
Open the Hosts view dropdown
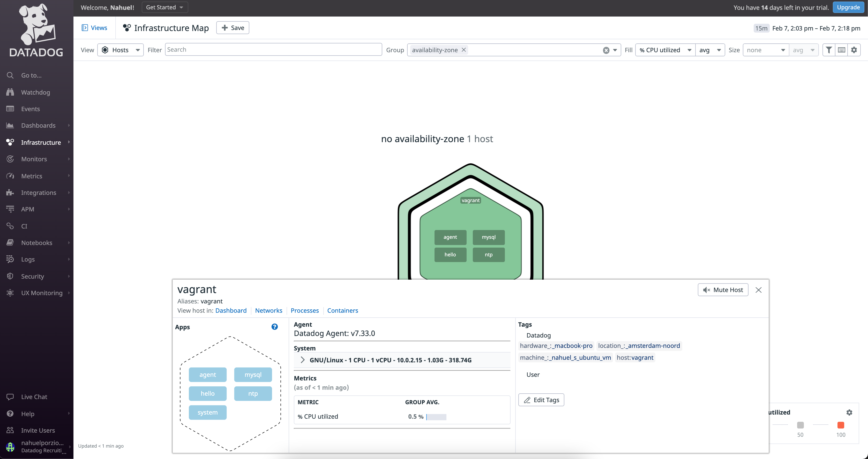(120, 50)
